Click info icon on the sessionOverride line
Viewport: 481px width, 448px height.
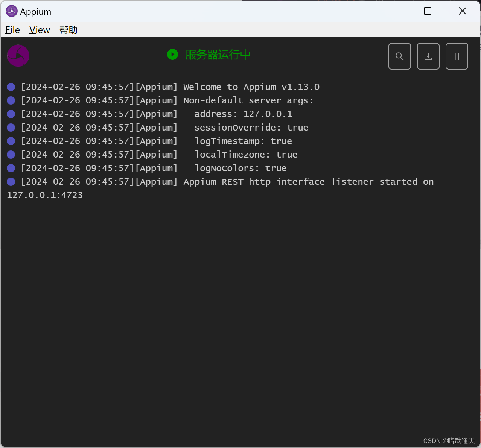point(11,128)
